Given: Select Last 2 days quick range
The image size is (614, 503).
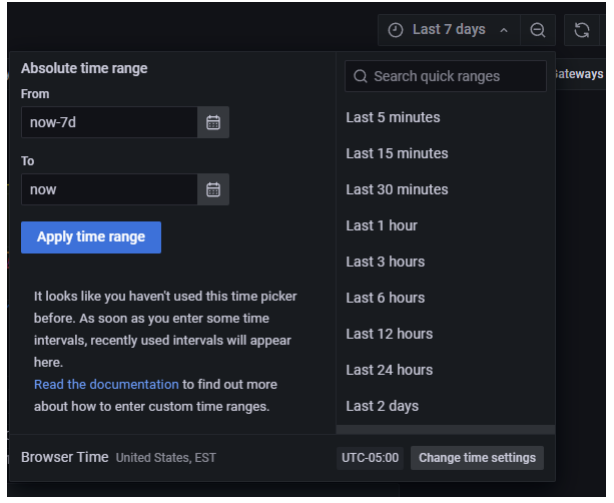Looking at the screenshot, I should click(382, 405).
